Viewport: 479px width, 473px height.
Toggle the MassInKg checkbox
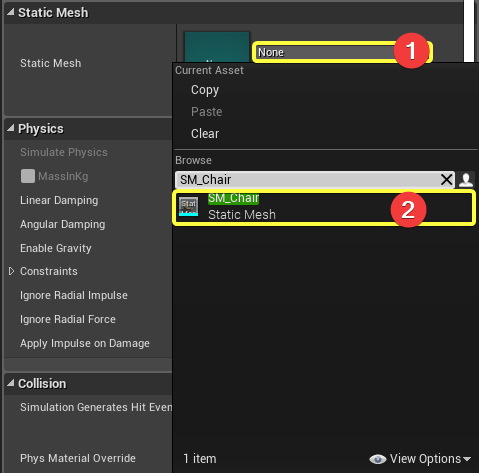point(28,176)
